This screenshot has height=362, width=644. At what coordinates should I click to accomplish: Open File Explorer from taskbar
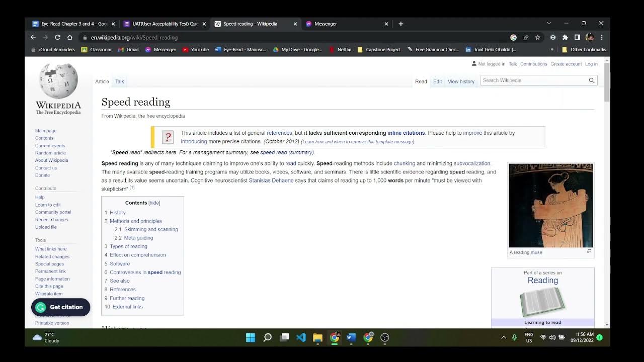(317, 337)
